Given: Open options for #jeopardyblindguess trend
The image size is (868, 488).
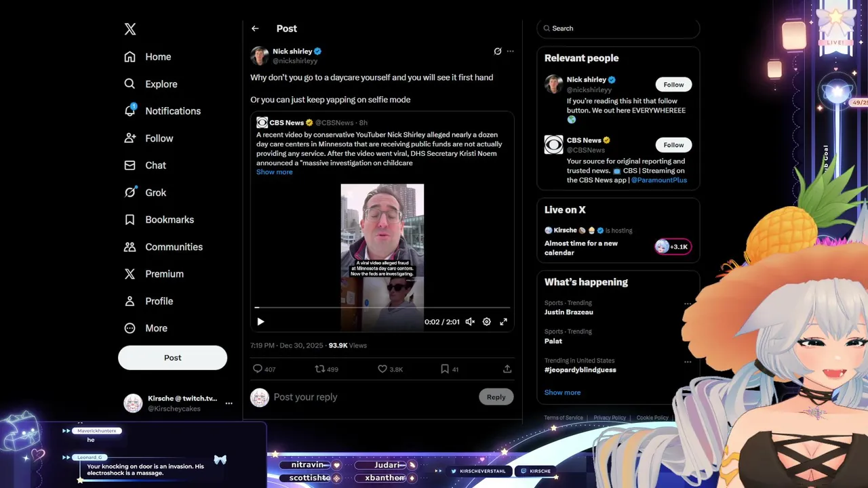Looking at the screenshot, I should 688,361.
